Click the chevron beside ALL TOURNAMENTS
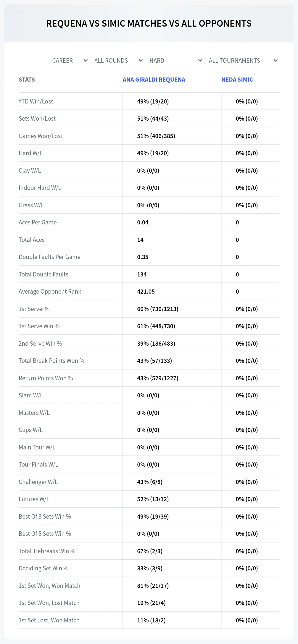 click(276, 61)
